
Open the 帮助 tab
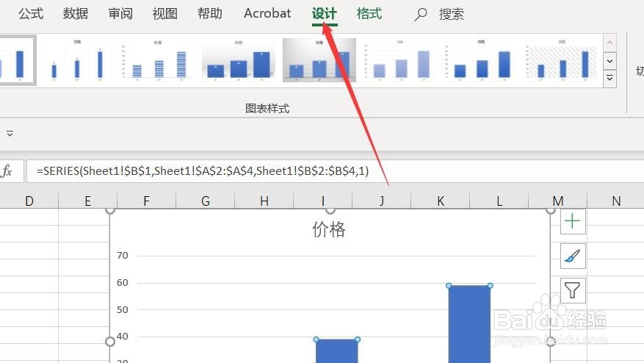click(x=210, y=13)
